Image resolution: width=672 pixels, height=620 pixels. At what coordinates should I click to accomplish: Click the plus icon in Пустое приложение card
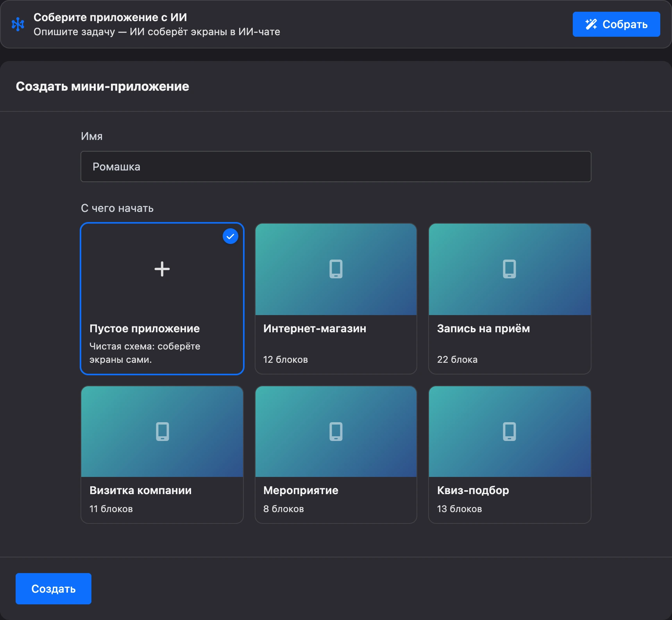(162, 269)
